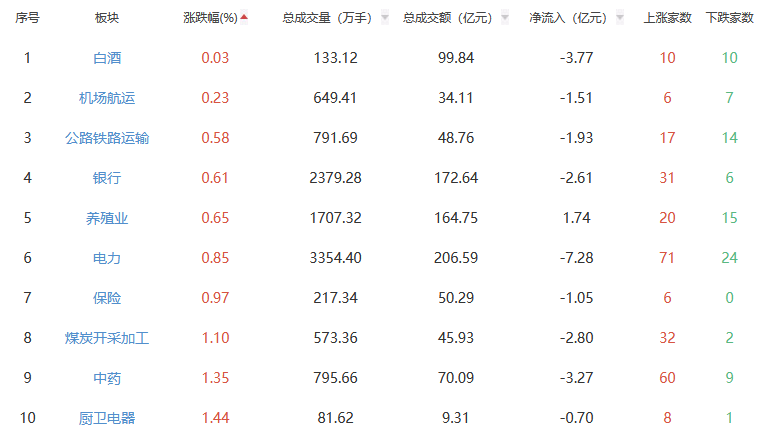Open the 中药 sector link
This screenshot has width=767, height=434.
tap(106, 378)
